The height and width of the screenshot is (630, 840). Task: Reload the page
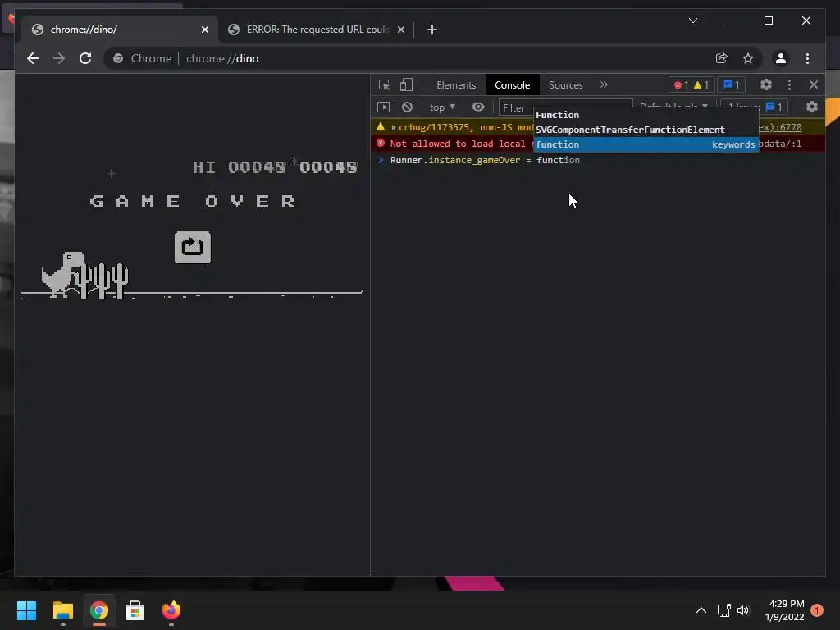[x=85, y=58]
